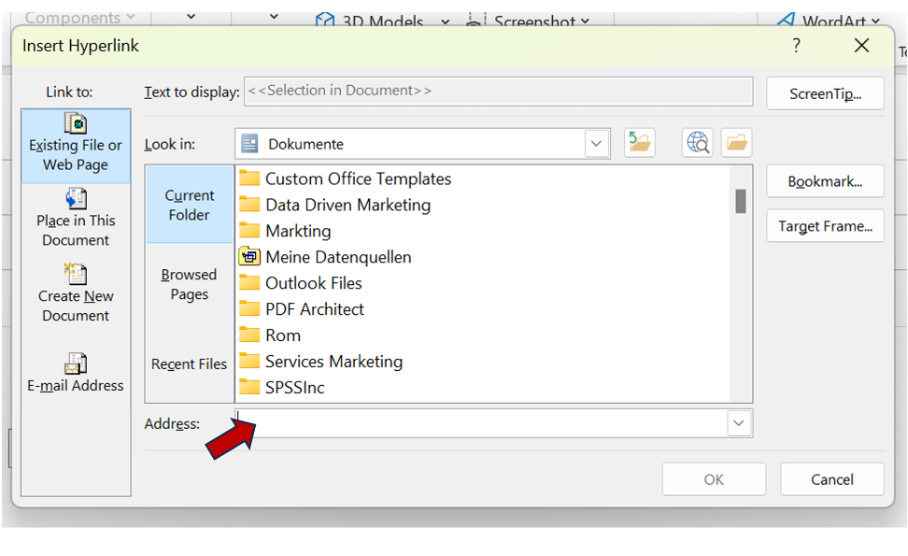
Task: Select the Data Driven Marketing folder
Action: click(x=347, y=205)
